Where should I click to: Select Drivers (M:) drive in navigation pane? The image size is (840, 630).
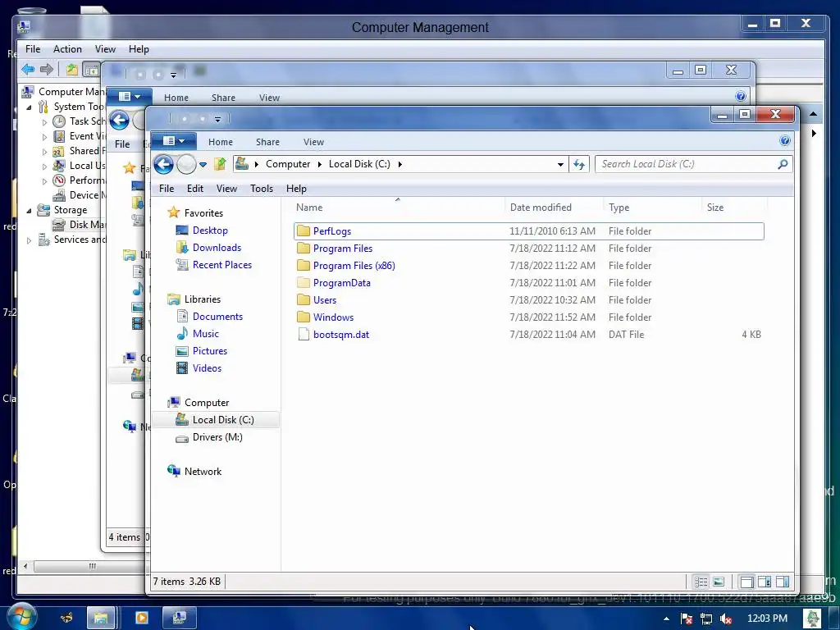[217, 437]
